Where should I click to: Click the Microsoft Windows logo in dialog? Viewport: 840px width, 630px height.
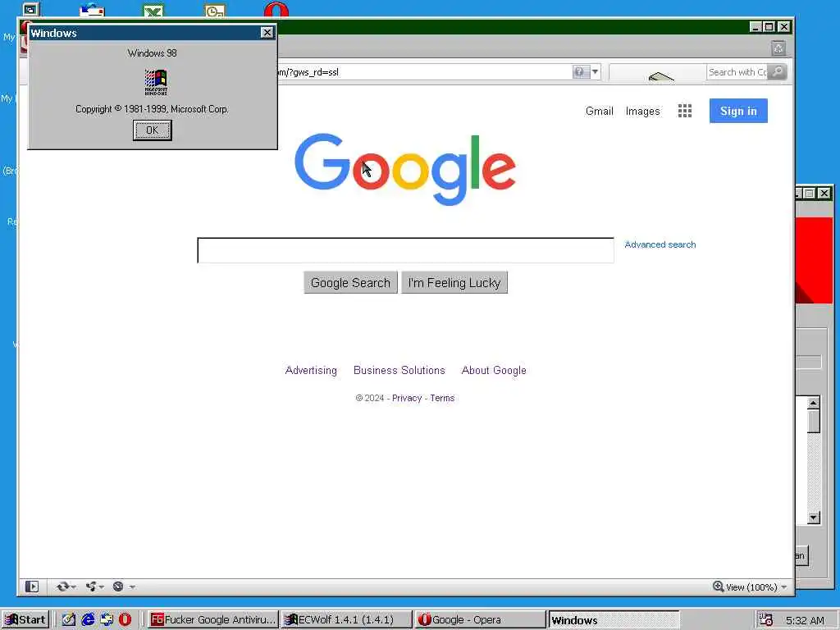tap(156, 82)
